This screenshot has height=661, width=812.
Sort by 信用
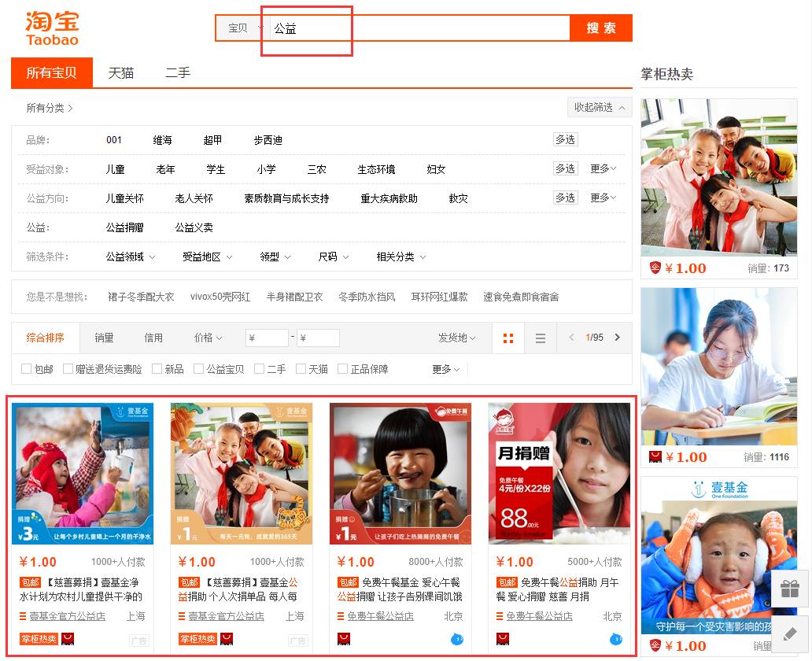[153, 338]
